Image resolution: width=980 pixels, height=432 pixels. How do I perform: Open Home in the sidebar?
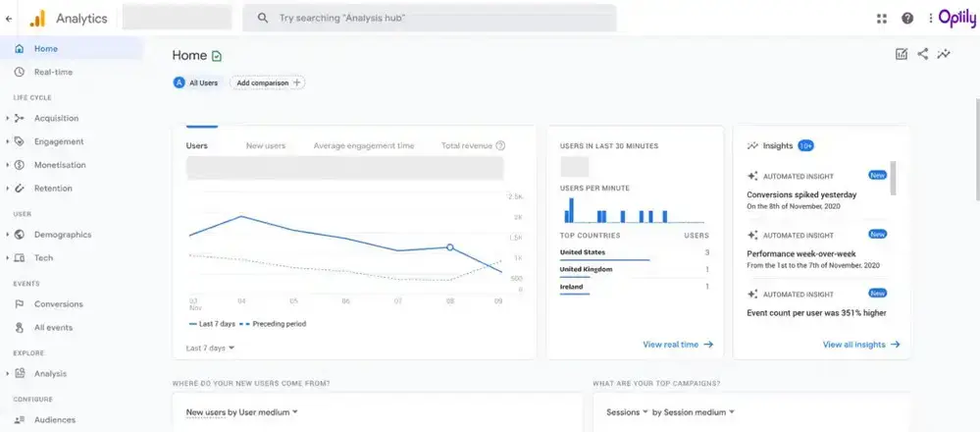click(72, 49)
